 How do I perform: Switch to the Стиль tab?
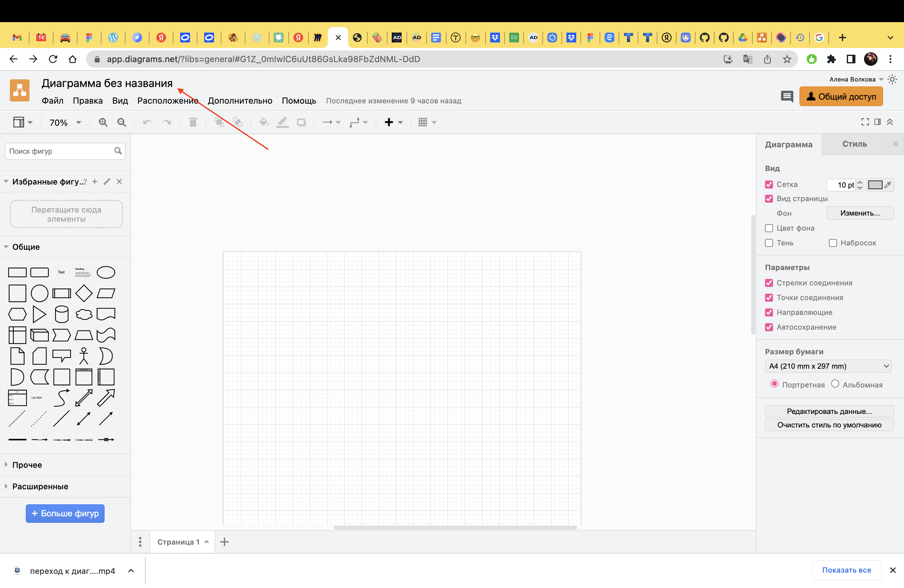pyautogui.click(x=854, y=144)
